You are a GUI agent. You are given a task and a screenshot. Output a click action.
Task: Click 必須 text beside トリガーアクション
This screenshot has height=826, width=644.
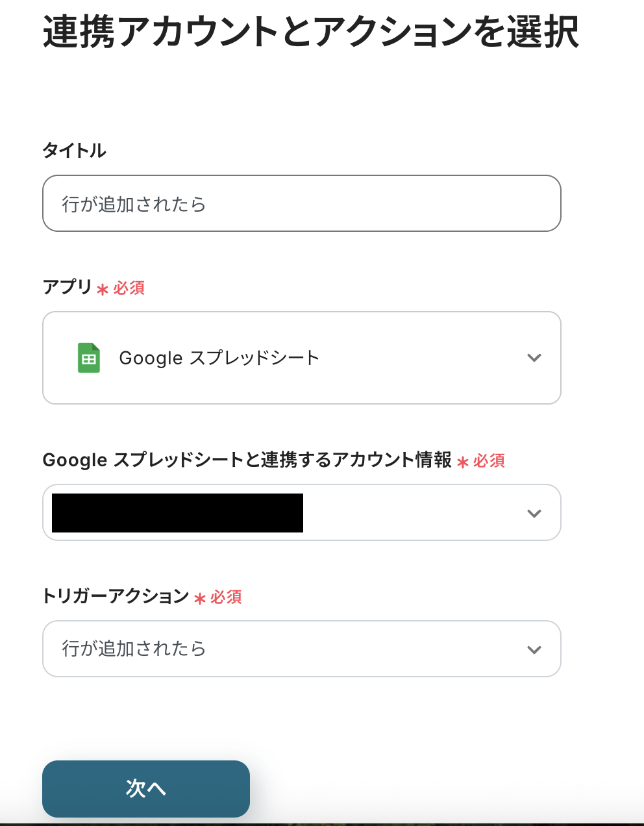coord(226,597)
